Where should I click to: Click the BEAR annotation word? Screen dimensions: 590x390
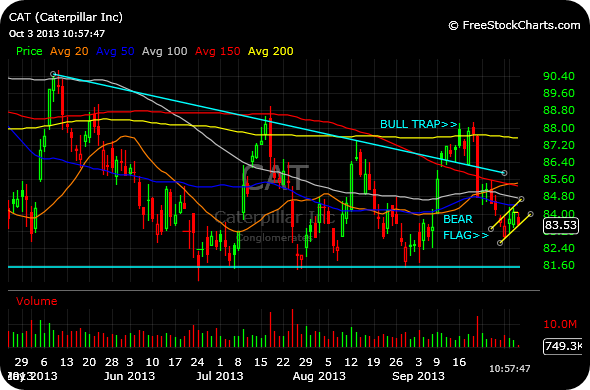coord(458,219)
